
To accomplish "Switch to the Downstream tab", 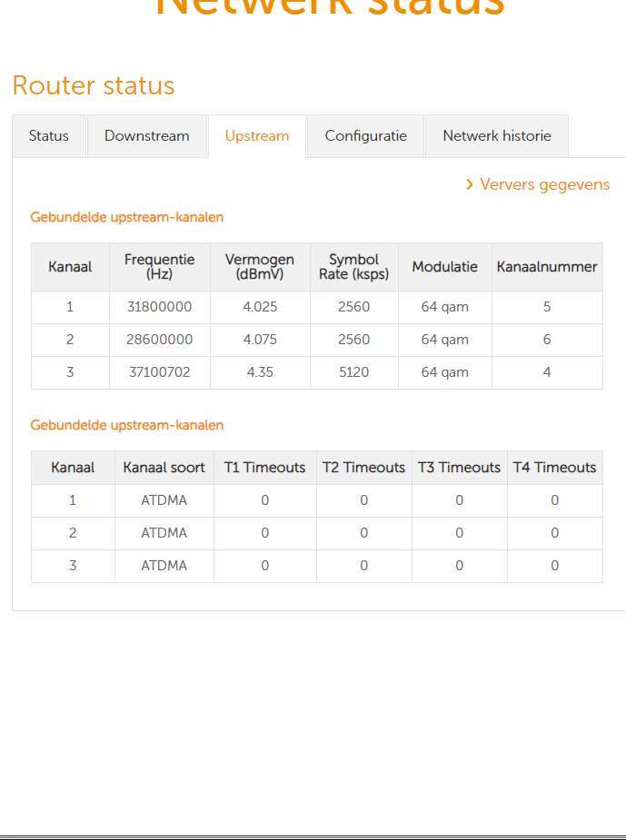I will pyautogui.click(x=147, y=136).
